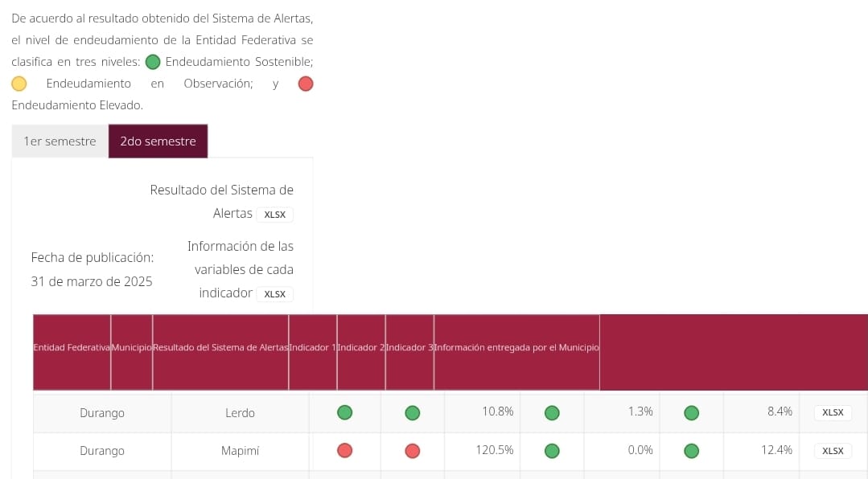
Task: Click the leftmost green circle in Lerdo row
Action: (x=344, y=412)
